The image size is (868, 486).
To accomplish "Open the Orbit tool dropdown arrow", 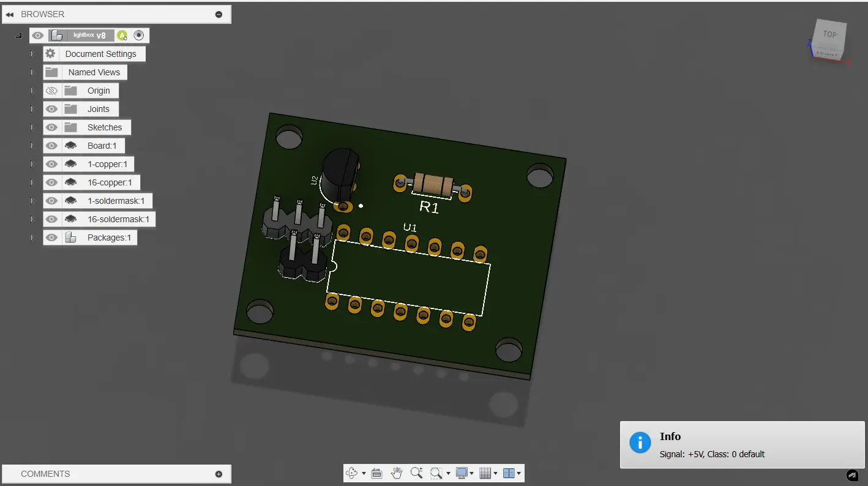I will click(364, 474).
